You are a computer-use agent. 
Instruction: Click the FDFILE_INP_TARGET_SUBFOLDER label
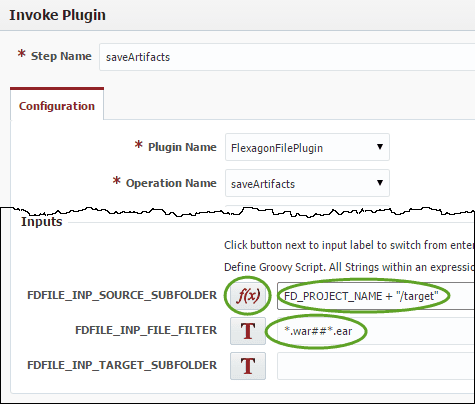pos(122,365)
